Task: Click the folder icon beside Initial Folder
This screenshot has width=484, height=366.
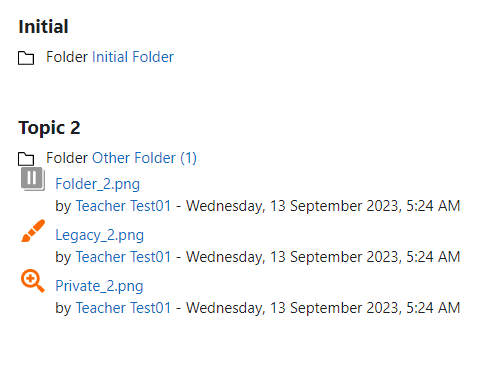Action: (26, 58)
